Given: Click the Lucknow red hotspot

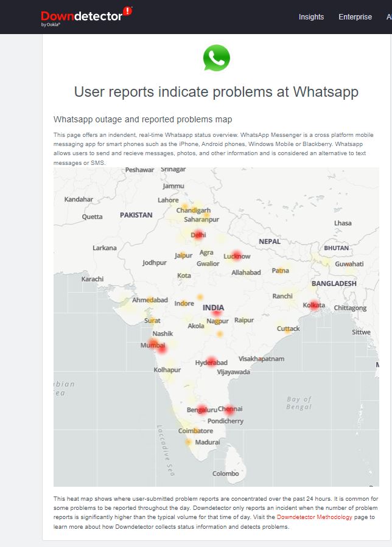Looking at the screenshot, I should point(237,256).
